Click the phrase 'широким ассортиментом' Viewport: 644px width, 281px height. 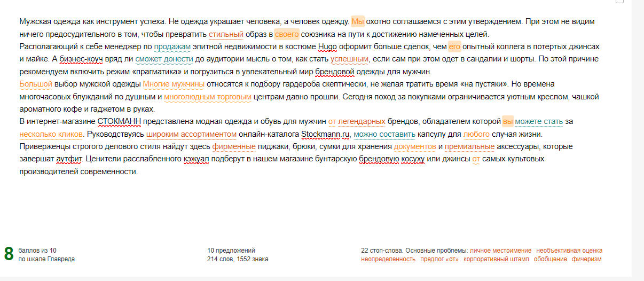point(191,134)
